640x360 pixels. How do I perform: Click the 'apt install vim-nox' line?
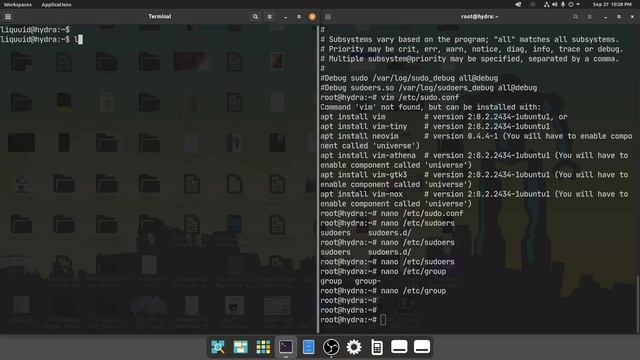[x=474, y=199]
